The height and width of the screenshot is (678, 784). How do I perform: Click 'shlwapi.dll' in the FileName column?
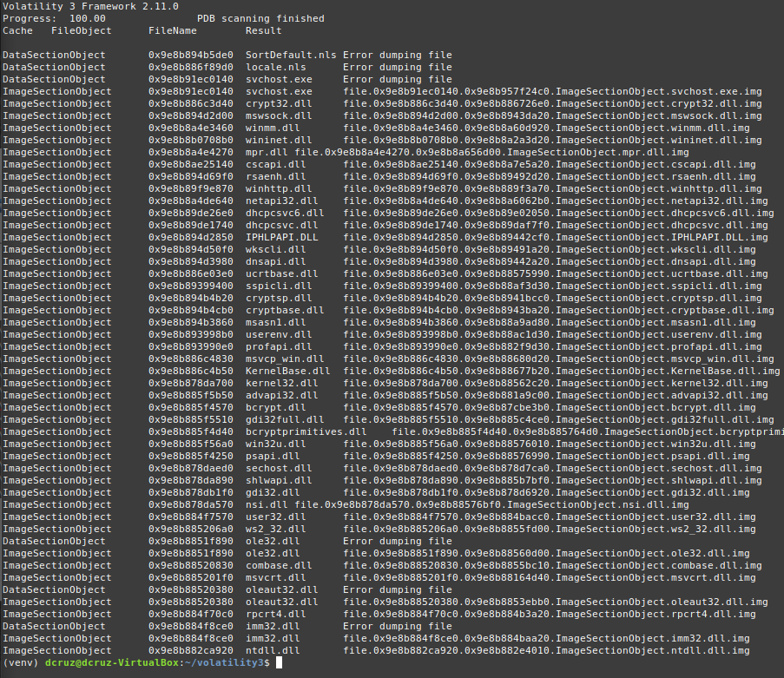pos(279,480)
